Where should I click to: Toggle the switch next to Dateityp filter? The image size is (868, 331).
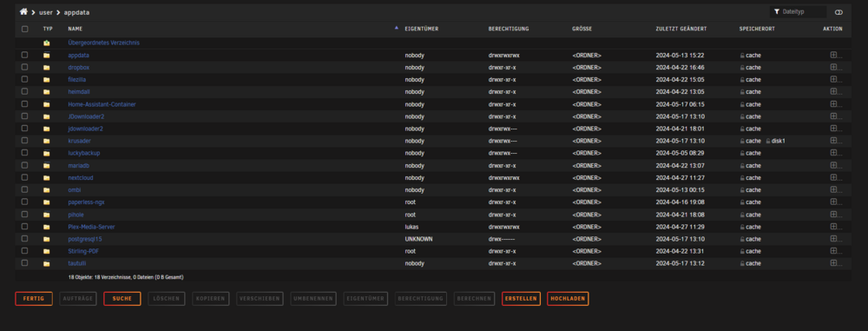tap(838, 11)
